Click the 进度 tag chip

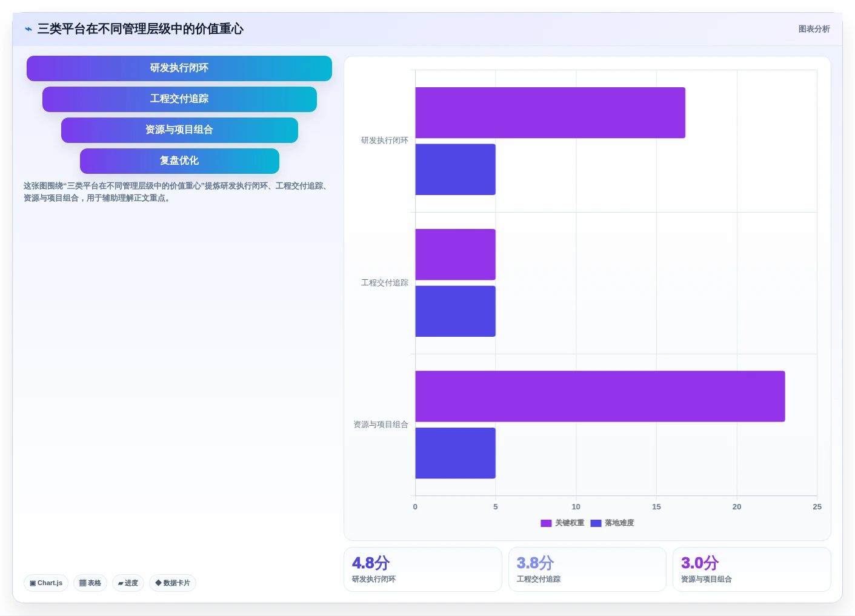[x=128, y=583]
